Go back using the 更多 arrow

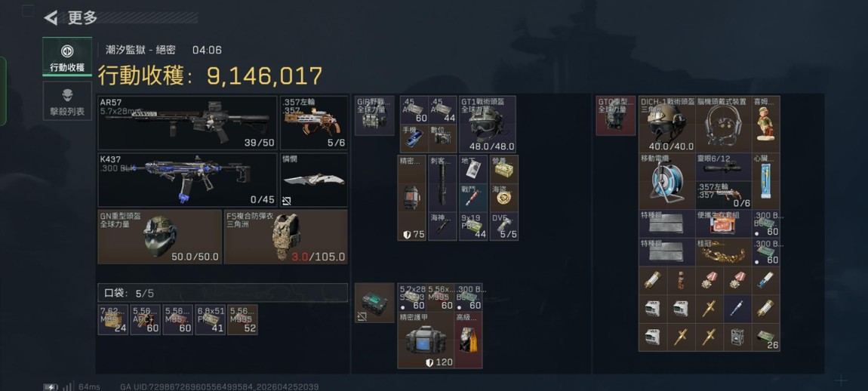click(51, 18)
